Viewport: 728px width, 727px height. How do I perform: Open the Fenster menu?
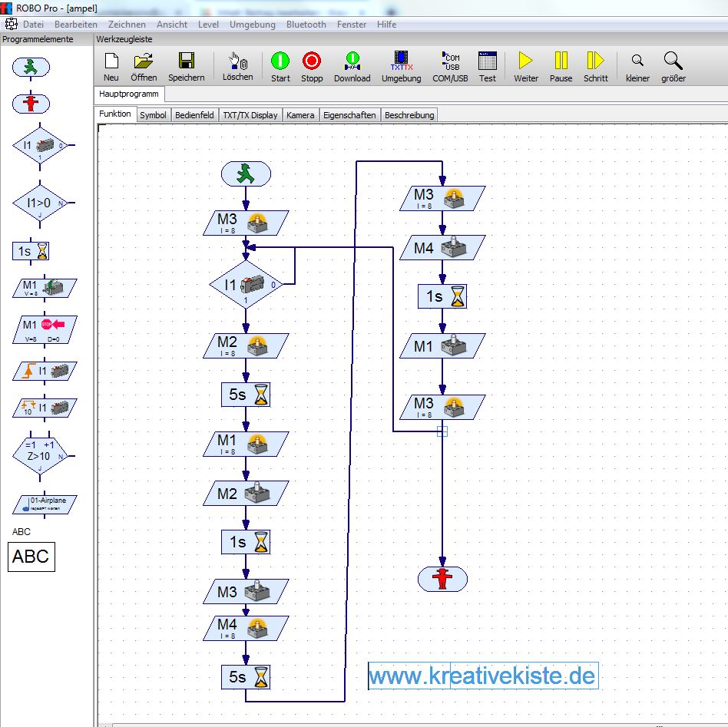click(x=352, y=25)
